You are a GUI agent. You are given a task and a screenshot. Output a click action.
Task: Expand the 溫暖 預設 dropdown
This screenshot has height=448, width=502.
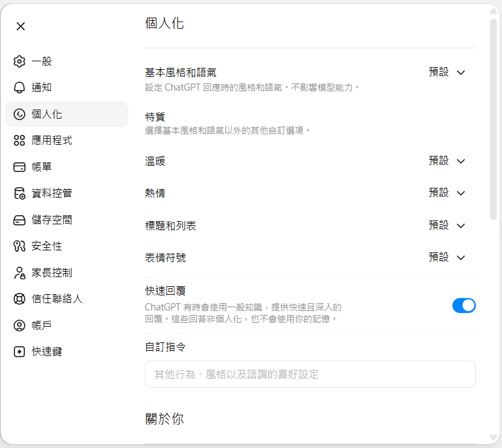coord(447,161)
